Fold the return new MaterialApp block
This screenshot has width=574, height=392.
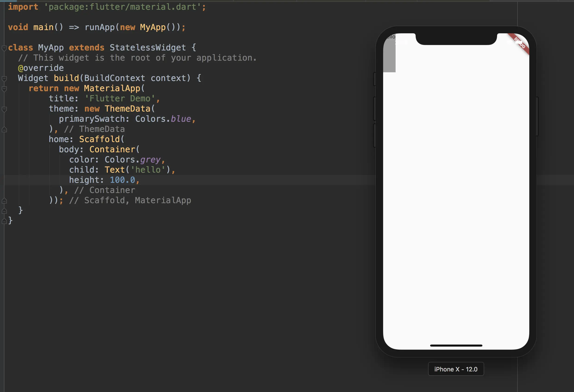click(x=4, y=89)
